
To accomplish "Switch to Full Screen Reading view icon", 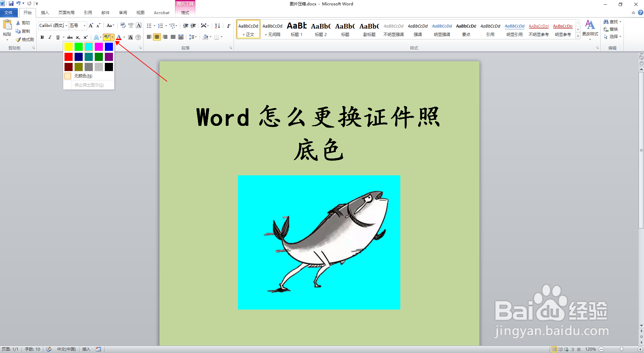I will click(x=560, y=349).
